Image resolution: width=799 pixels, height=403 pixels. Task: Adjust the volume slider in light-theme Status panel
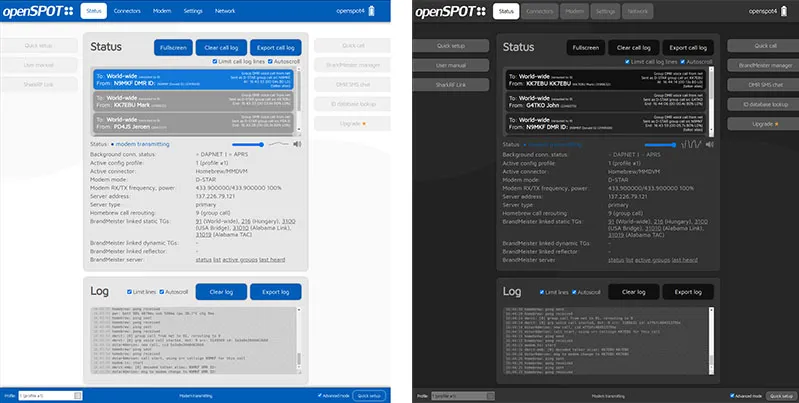click(248, 145)
